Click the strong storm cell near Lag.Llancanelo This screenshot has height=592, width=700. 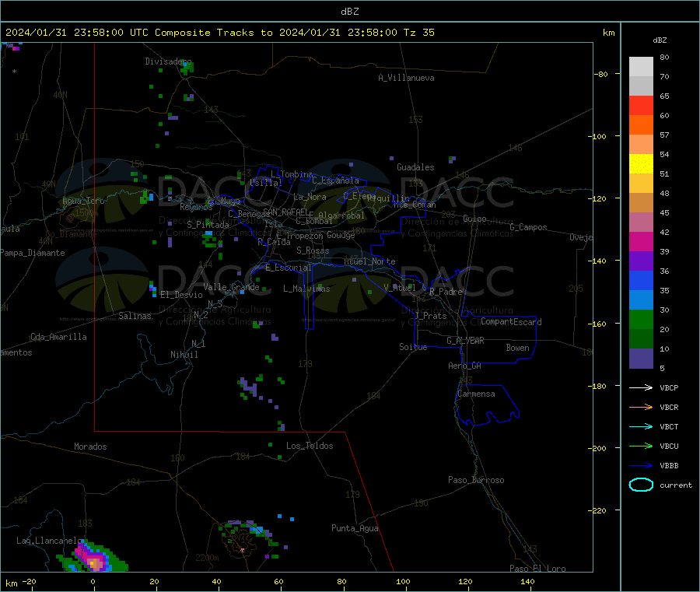pyautogui.click(x=93, y=557)
